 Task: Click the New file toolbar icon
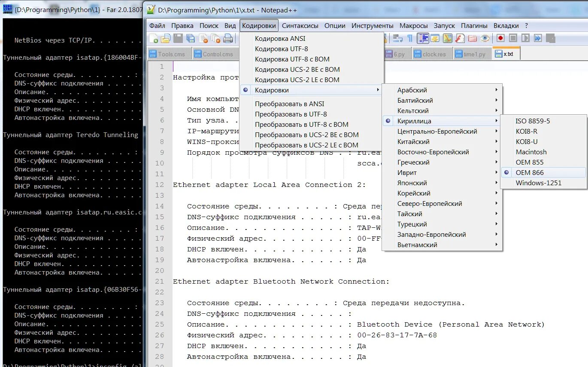(153, 38)
